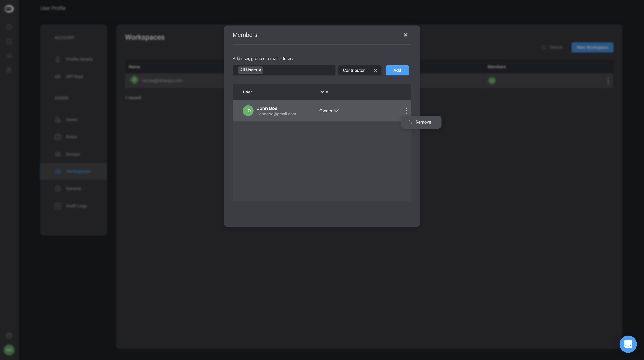Close the Members dialog
The height and width of the screenshot is (360, 644).
[x=405, y=35]
